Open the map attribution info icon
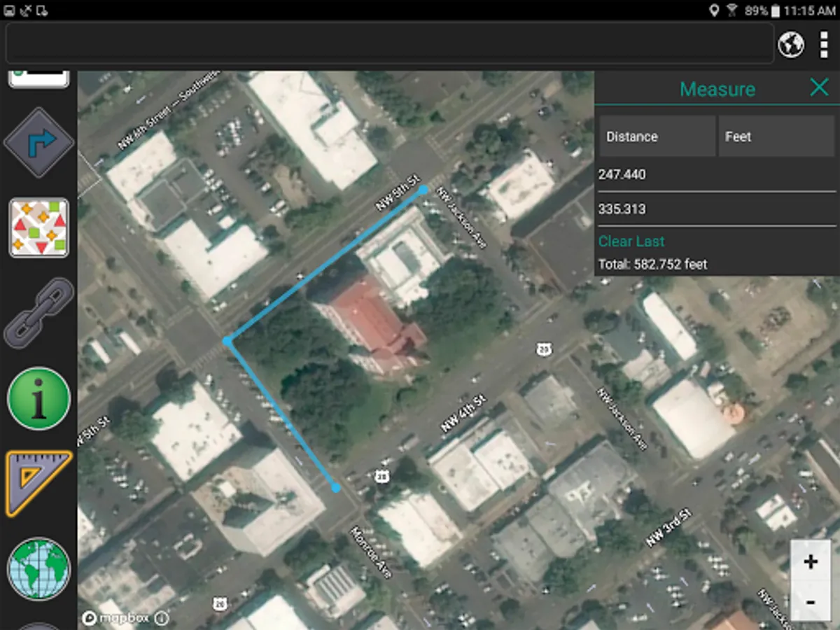Viewport: 840px width, 630px height. coord(161,618)
